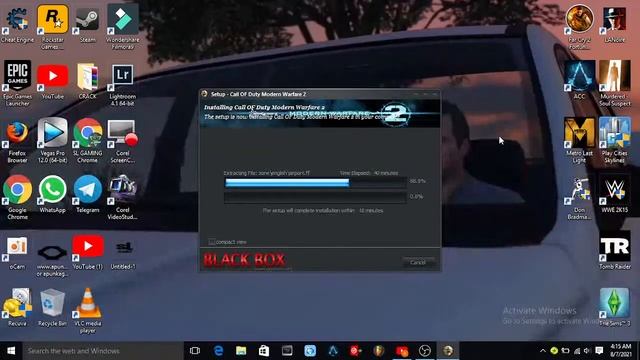Open Wondershare Filmora9 shortcut
Screen dimensions: 640x360
122,27
